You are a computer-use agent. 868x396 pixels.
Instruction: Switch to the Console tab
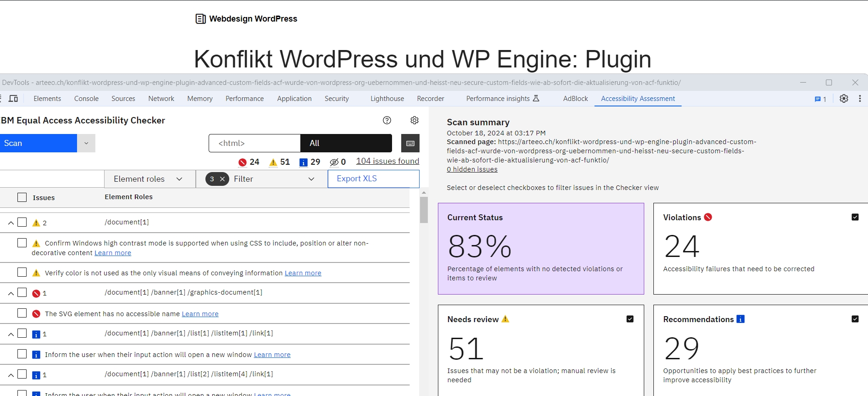[x=86, y=99]
